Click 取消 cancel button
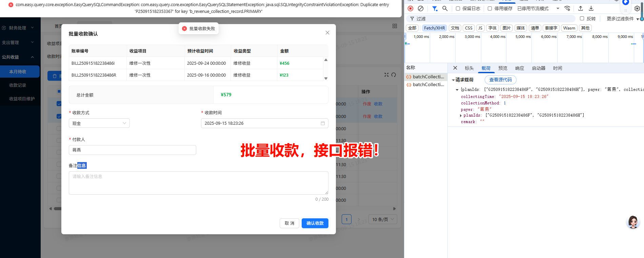 pyautogui.click(x=289, y=223)
